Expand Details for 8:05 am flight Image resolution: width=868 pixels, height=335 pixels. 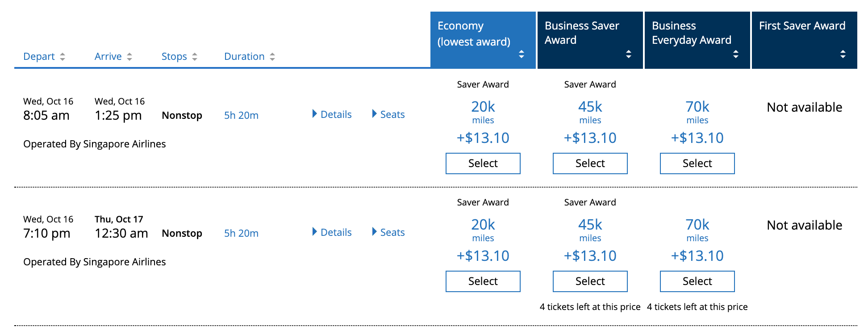click(332, 114)
